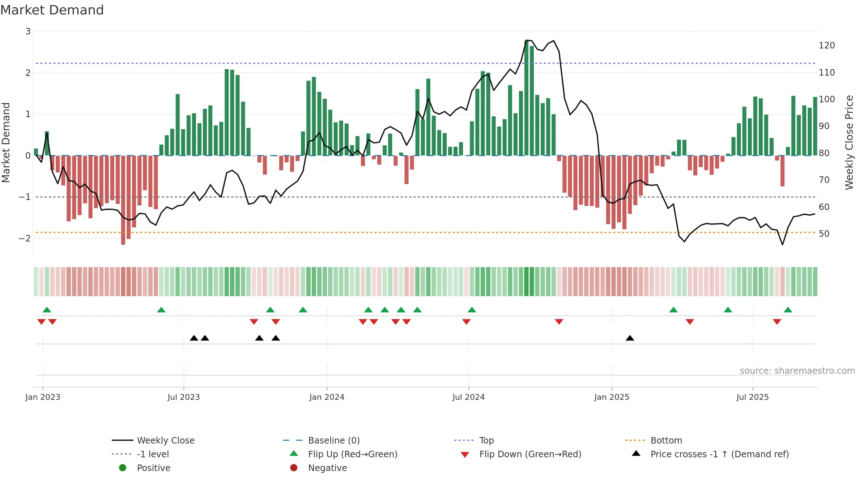The height and width of the screenshot is (488, 868).
Task: Click the 50 tick on the price axis
Action: (824, 234)
